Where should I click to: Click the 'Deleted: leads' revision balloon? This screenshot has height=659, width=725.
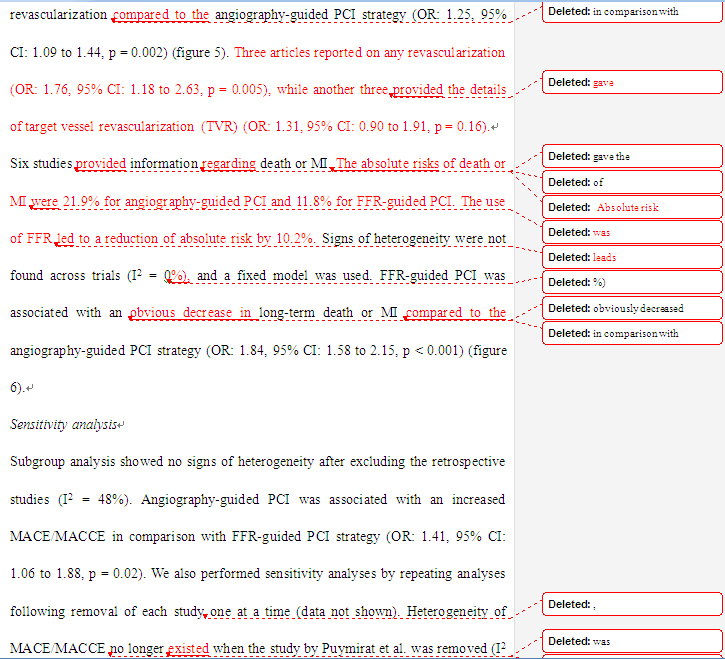[631, 257]
